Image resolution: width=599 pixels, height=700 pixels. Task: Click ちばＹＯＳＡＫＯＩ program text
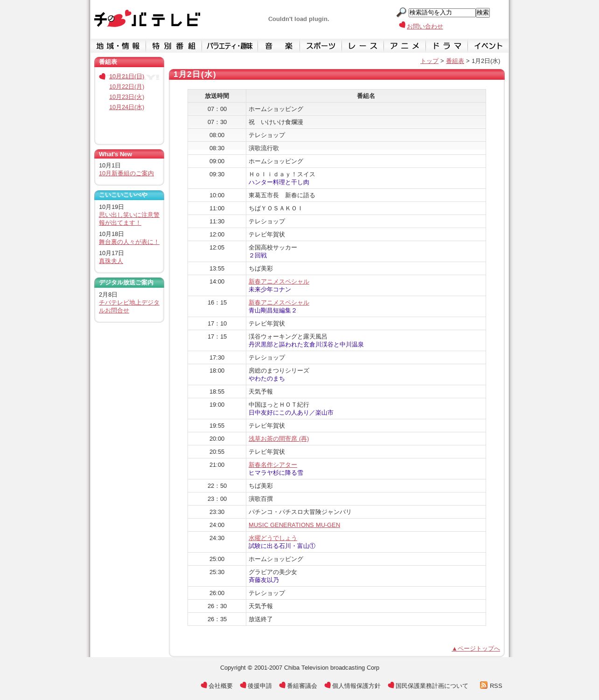coord(276,208)
